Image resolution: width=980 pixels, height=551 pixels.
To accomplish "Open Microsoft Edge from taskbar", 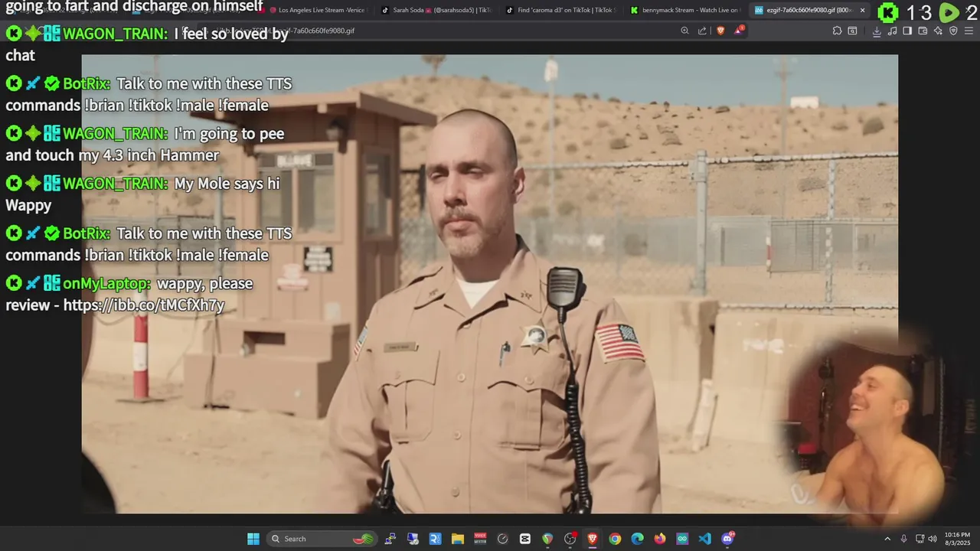I will pyautogui.click(x=637, y=539).
